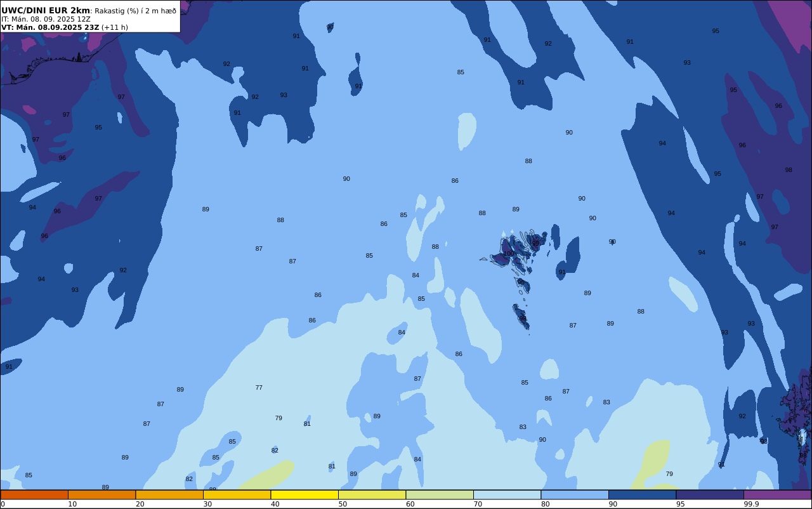
Task: Click the legend tick label 10
Action: point(72,504)
